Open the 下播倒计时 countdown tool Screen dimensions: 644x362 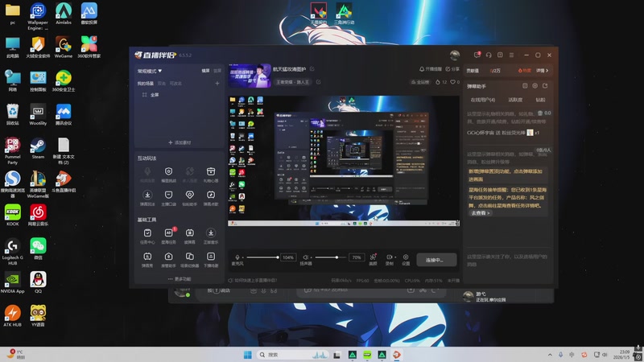211,259
